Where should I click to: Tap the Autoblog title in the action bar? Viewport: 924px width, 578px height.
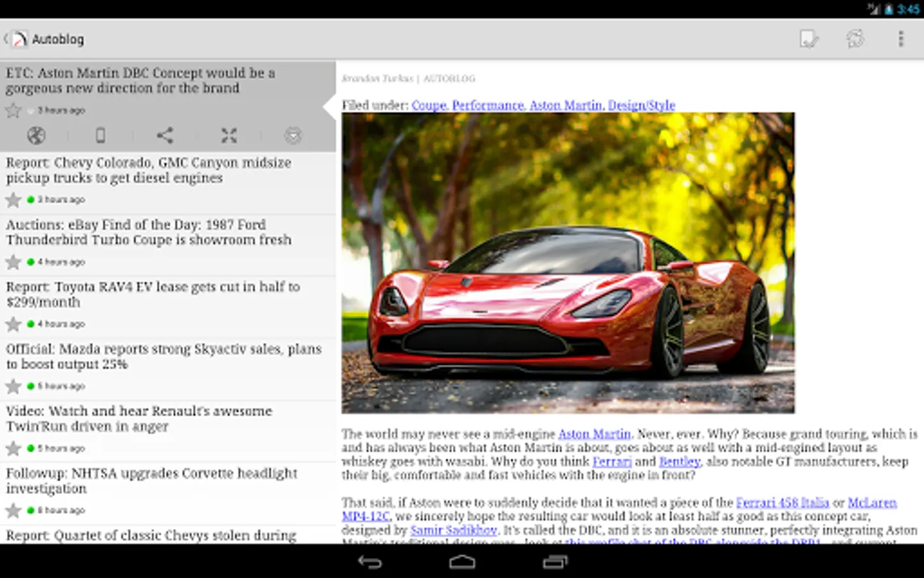pos(58,39)
